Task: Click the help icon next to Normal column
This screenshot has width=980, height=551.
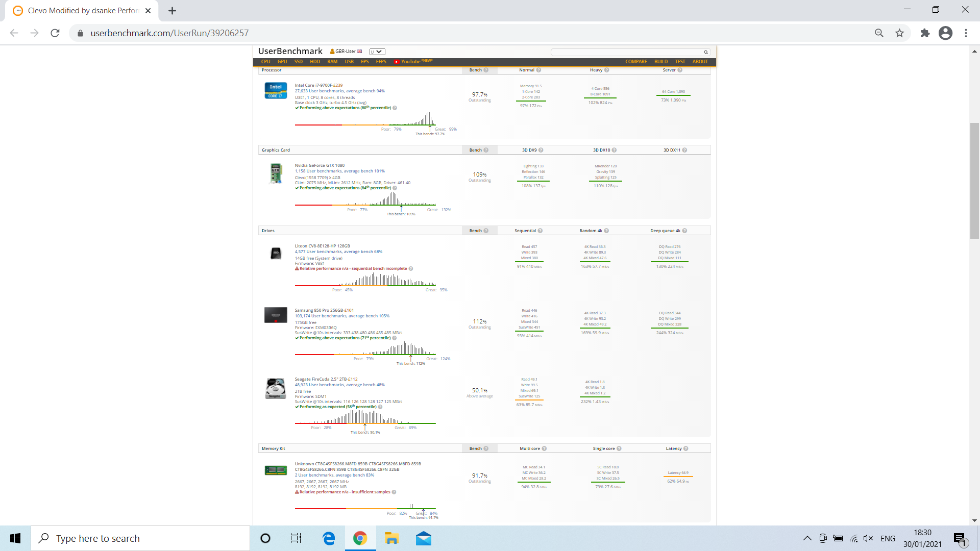Action: click(538, 70)
